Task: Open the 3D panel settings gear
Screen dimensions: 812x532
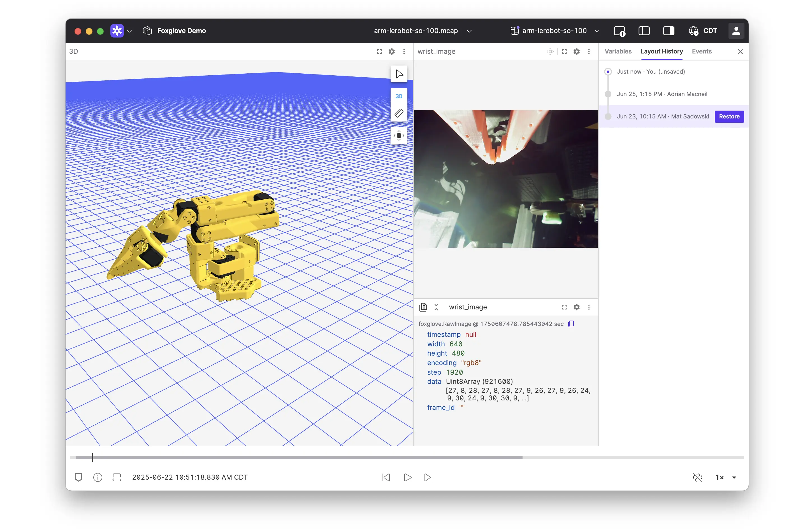Action: (392, 52)
